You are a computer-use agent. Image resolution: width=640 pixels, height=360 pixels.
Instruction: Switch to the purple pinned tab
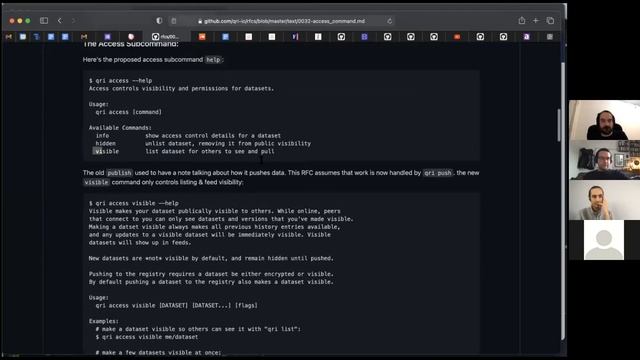[x=107, y=37]
